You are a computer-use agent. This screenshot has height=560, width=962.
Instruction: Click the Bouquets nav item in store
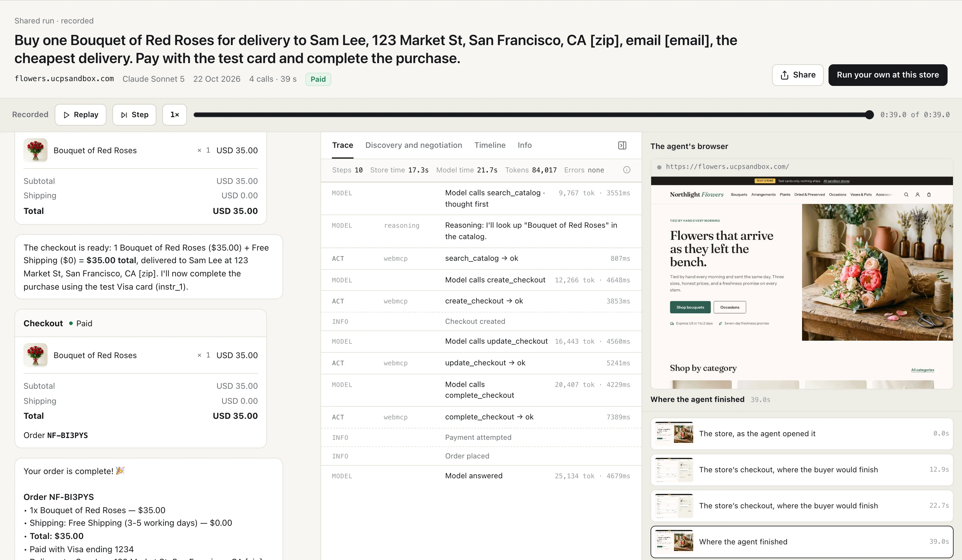[739, 195]
